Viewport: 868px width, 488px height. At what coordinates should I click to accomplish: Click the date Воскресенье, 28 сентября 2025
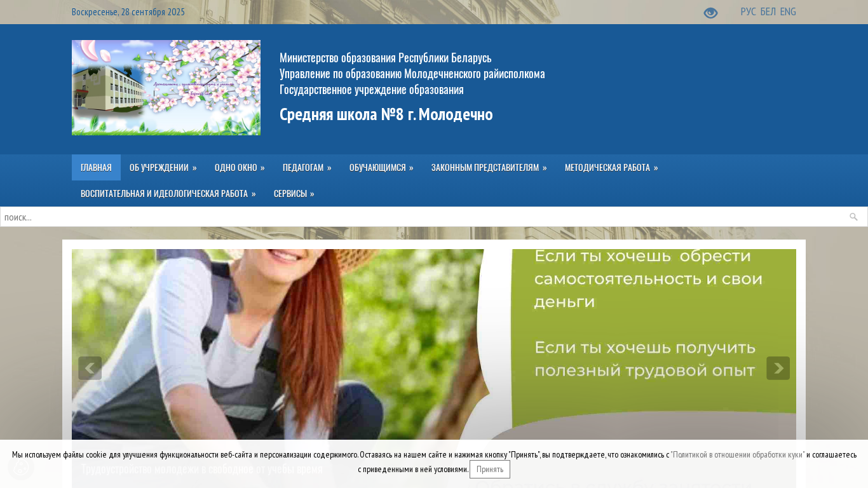(128, 12)
